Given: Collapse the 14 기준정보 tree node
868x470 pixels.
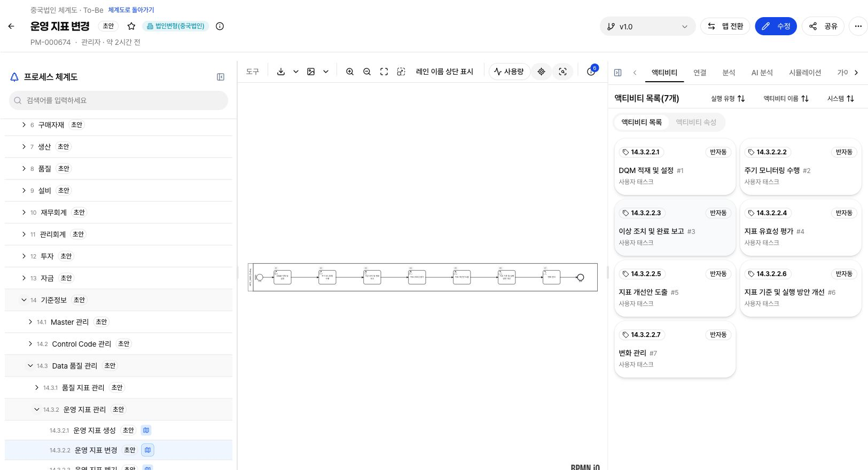Looking at the screenshot, I should pyautogui.click(x=24, y=300).
